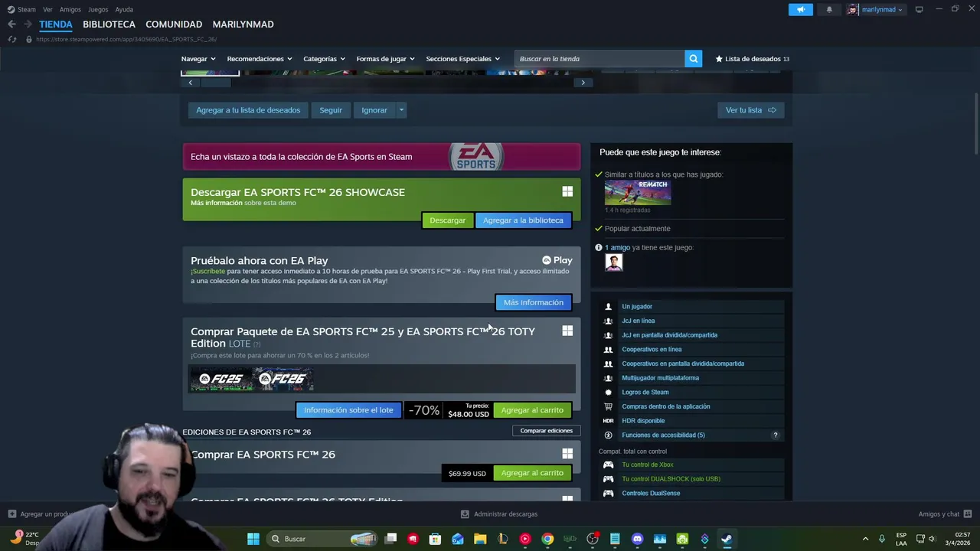Click the Ignorar button
The width and height of the screenshot is (980, 551).
click(x=374, y=110)
